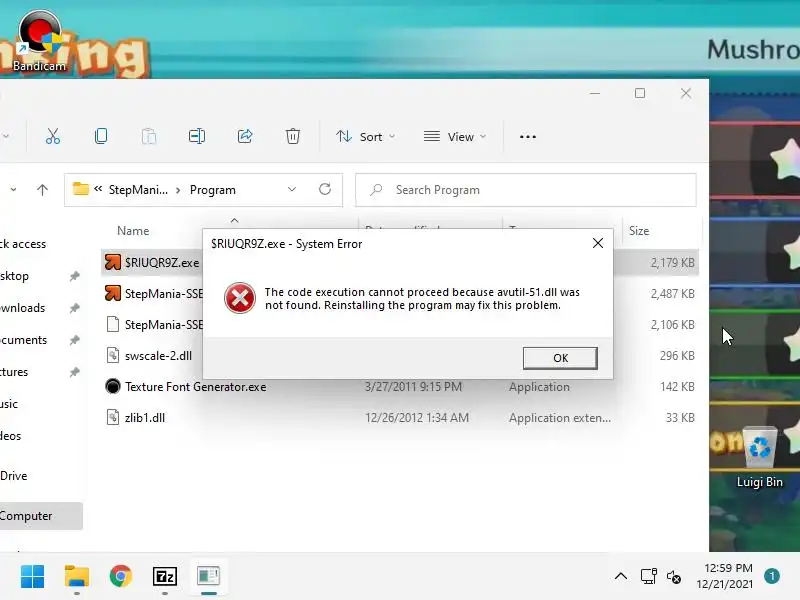Unpin Documents using its pin icon

74,340
